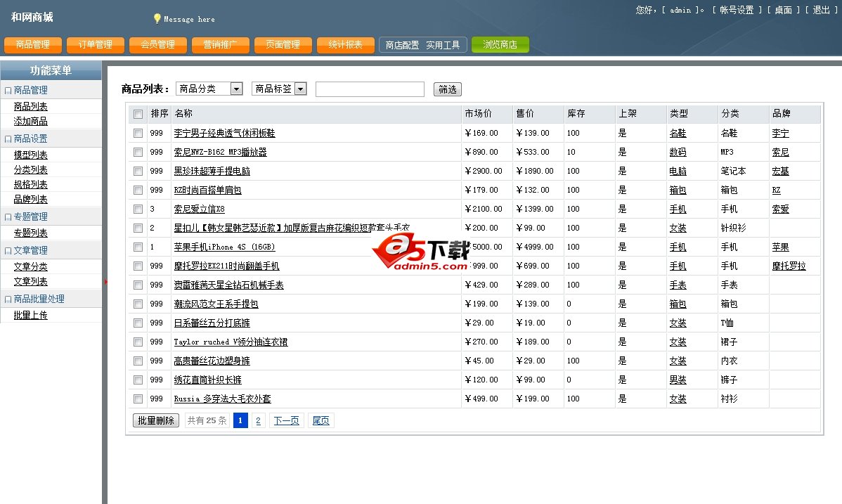
Task: Toggle the select-all checkbox in table header
Action: pyautogui.click(x=138, y=114)
